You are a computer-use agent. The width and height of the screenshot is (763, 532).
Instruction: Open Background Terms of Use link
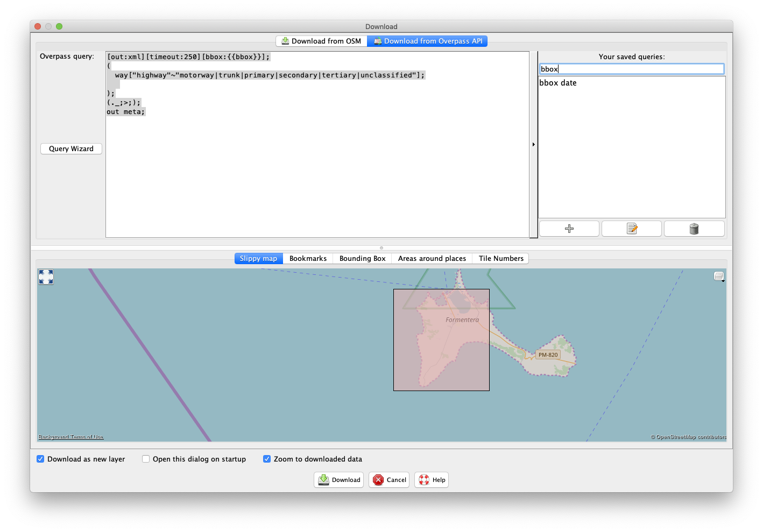(71, 437)
